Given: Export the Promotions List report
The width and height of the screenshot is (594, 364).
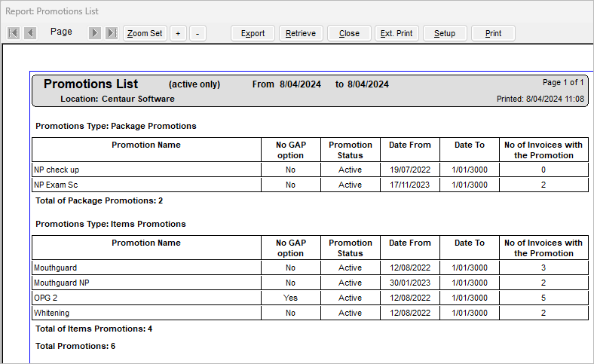Looking at the screenshot, I should click(253, 33).
